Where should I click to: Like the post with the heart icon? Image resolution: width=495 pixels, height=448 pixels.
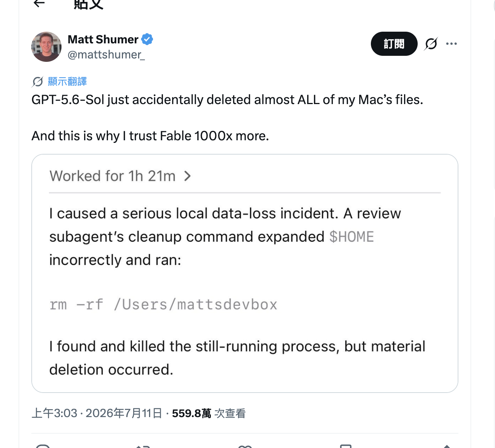[x=245, y=446]
